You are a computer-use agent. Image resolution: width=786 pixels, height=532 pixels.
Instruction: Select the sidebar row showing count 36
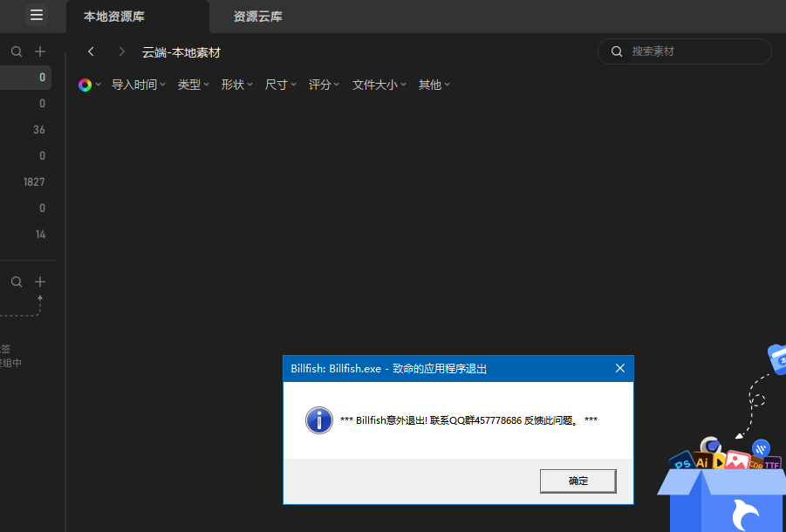click(x=25, y=130)
